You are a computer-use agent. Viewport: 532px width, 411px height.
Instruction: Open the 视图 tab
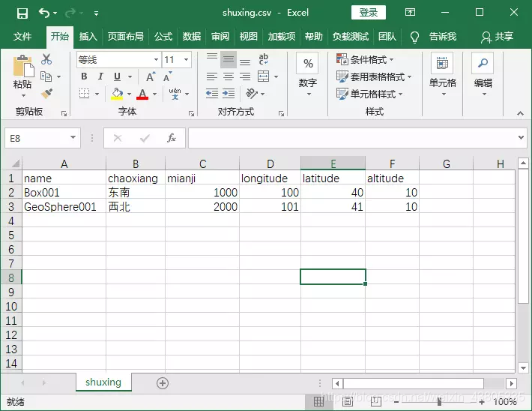[x=248, y=36]
